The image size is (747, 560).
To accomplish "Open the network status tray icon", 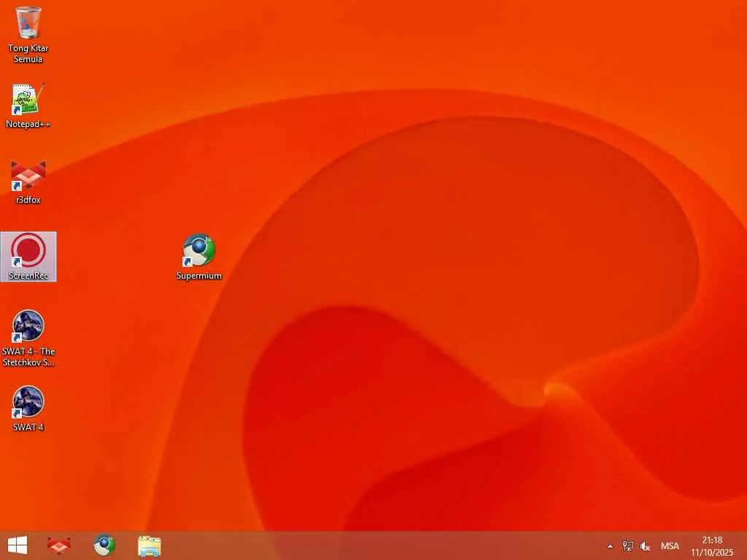I will click(x=627, y=546).
